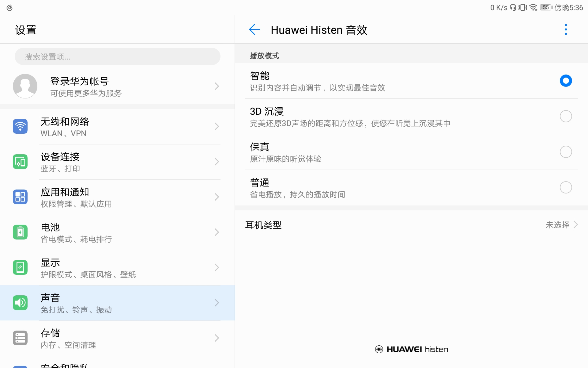Open 应用和通知 settings entry
588x368 pixels.
[x=117, y=197]
